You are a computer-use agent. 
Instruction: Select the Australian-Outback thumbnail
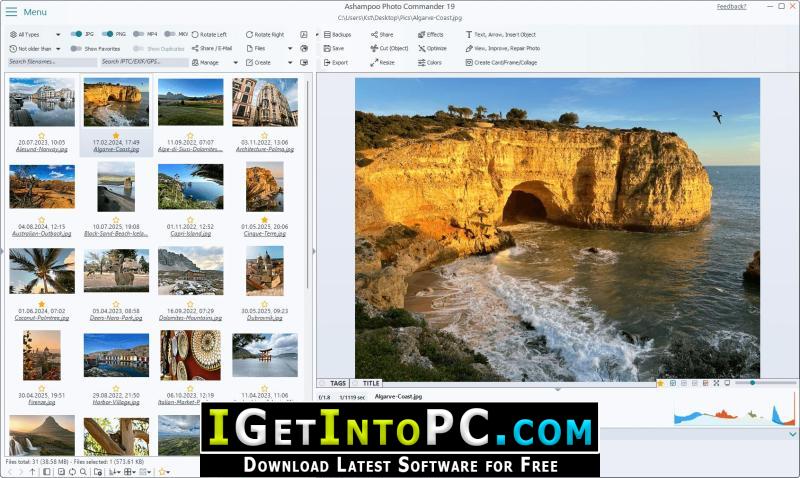point(42,187)
